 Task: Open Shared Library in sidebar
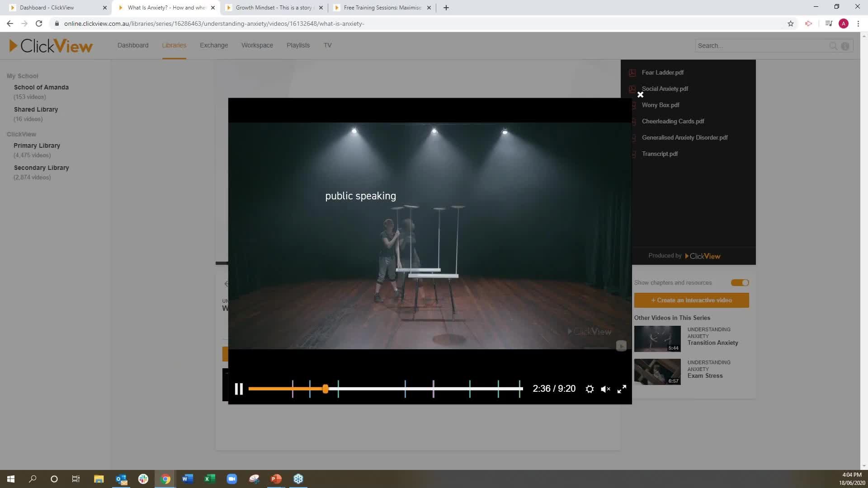36,109
